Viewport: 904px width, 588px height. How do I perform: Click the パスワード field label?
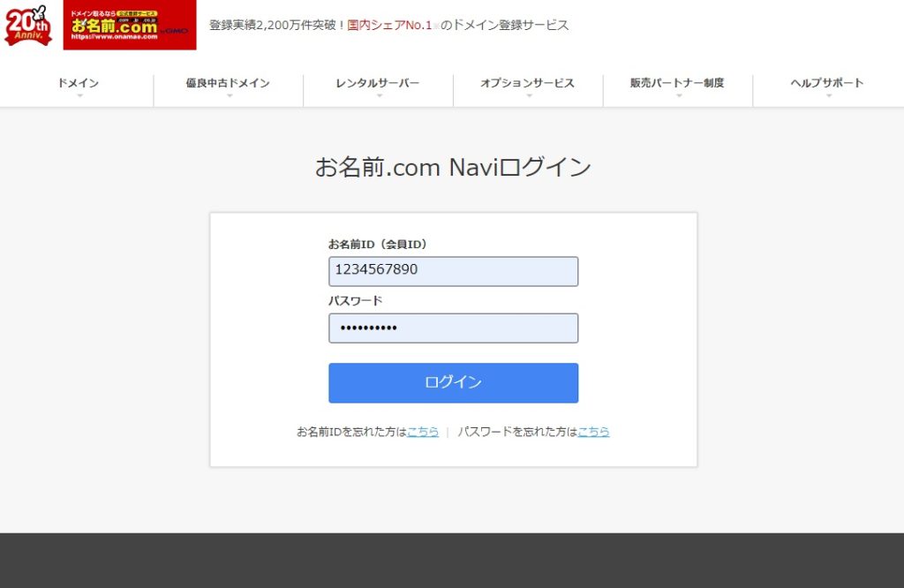[355, 300]
